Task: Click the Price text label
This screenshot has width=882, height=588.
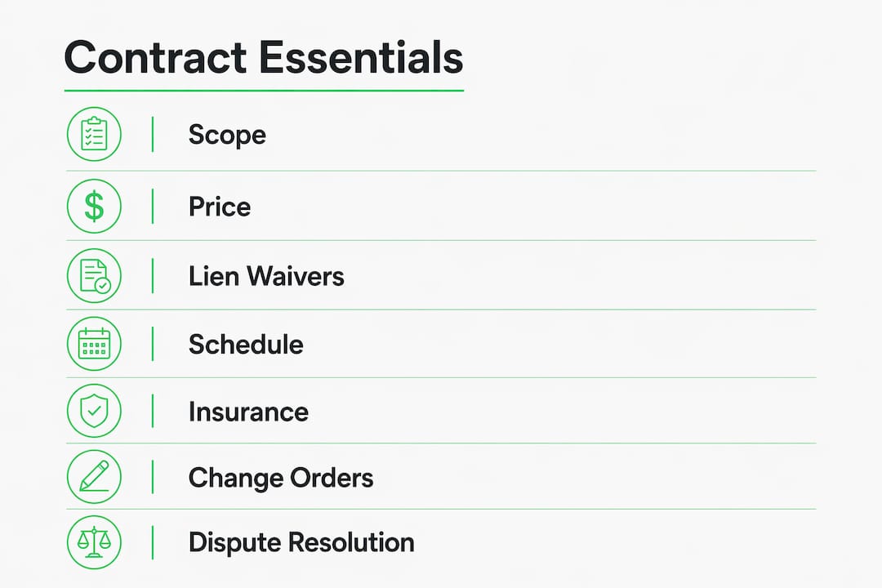Action: click(220, 207)
